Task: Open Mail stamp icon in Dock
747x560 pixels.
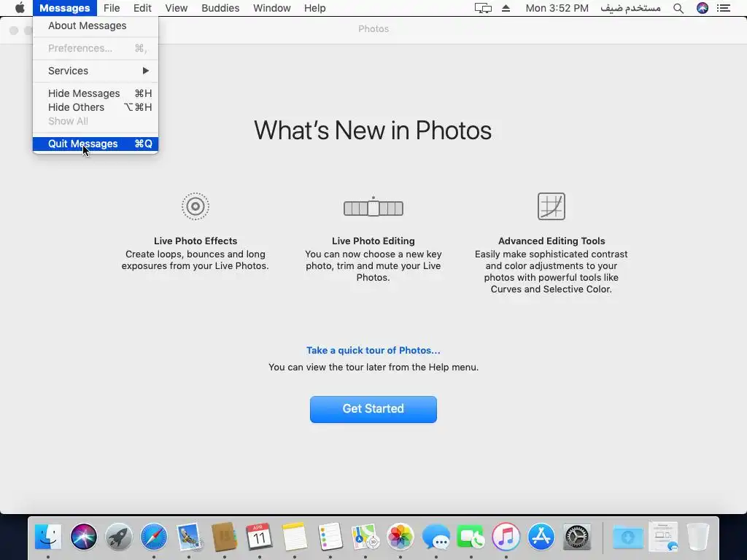Action: [189, 537]
